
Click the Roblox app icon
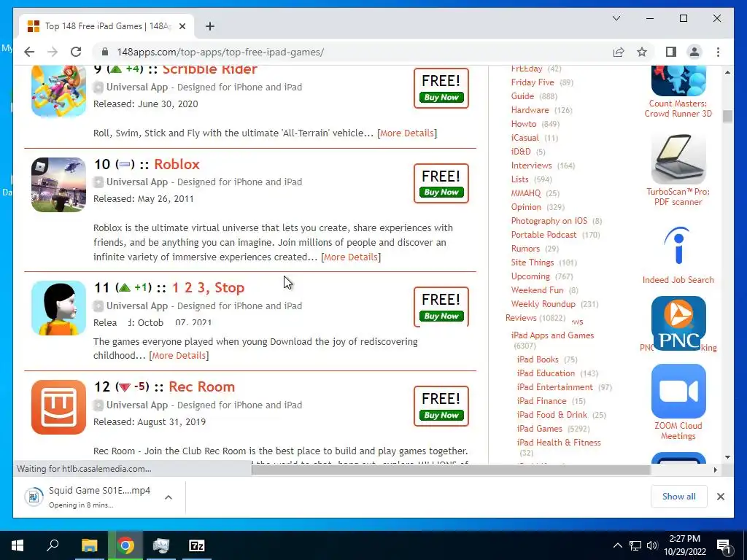(x=58, y=184)
